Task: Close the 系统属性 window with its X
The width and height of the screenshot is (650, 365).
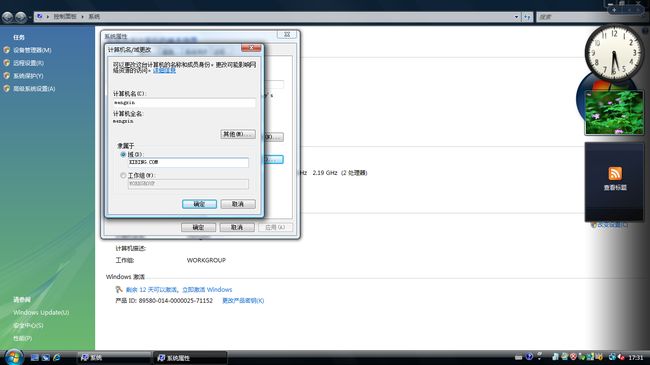Action: (x=287, y=35)
